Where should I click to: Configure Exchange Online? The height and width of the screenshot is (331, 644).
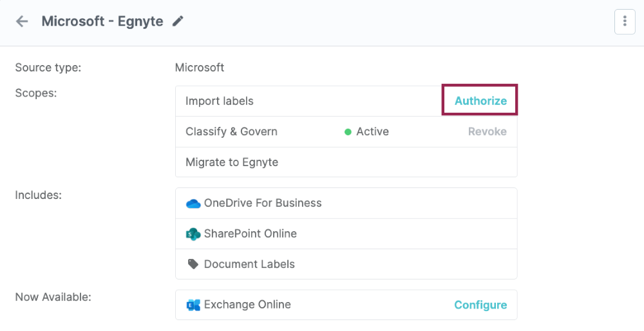click(x=480, y=305)
